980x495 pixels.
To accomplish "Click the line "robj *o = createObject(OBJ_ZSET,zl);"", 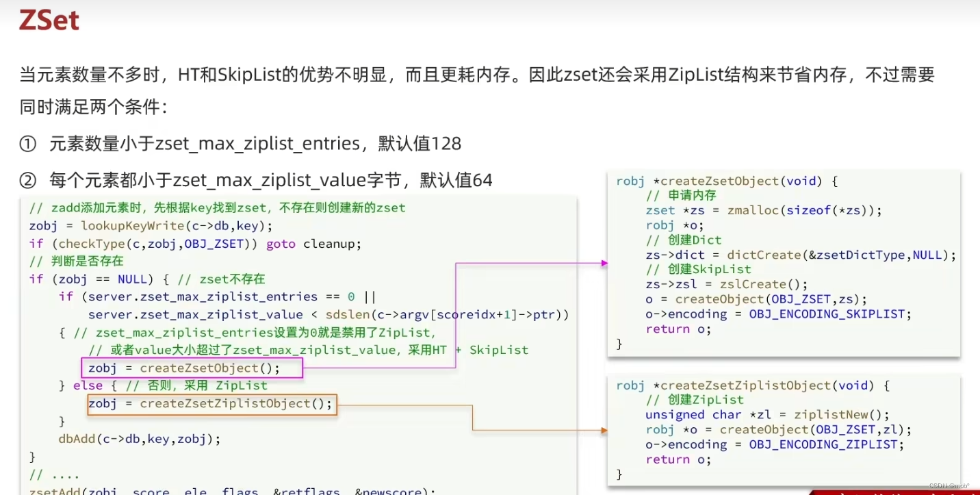I will (x=779, y=430).
